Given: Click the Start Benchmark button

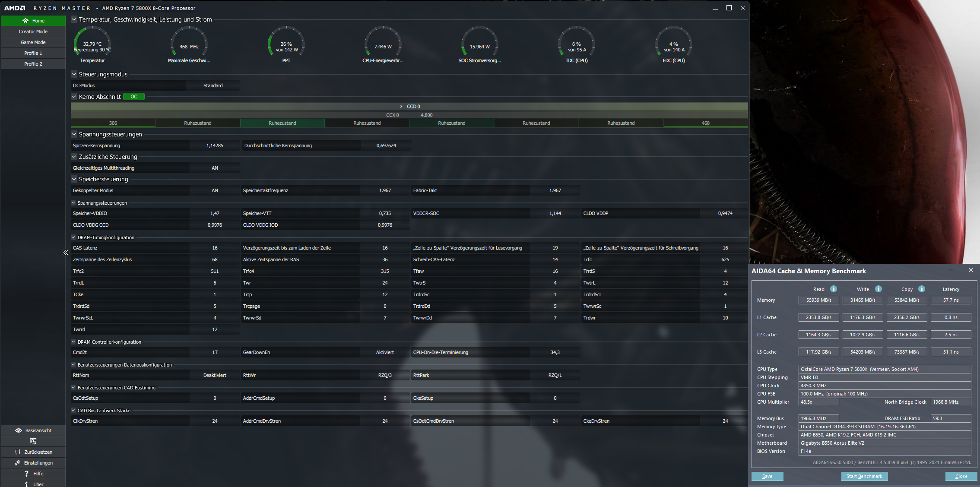Looking at the screenshot, I should 864,476.
